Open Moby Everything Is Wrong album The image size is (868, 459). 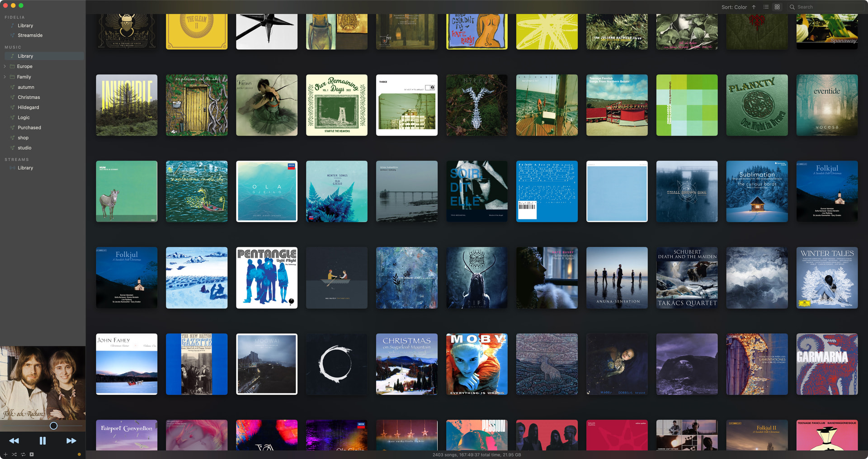tap(477, 364)
